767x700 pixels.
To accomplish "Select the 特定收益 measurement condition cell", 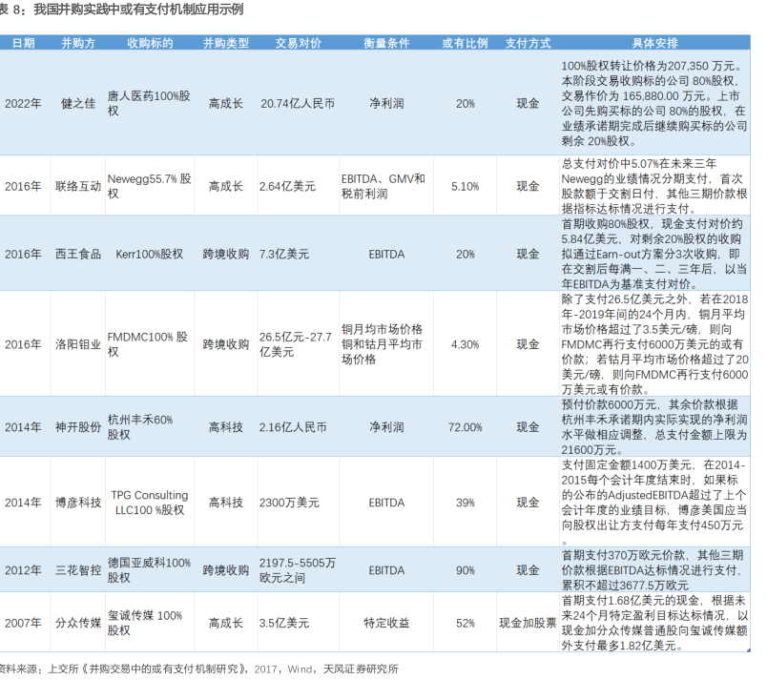I will click(386, 623).
